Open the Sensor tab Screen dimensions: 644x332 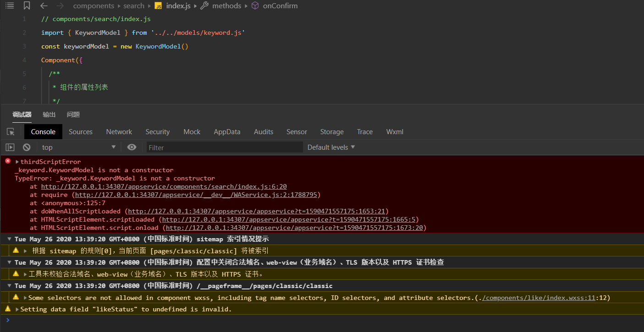(x=297, y=132)
